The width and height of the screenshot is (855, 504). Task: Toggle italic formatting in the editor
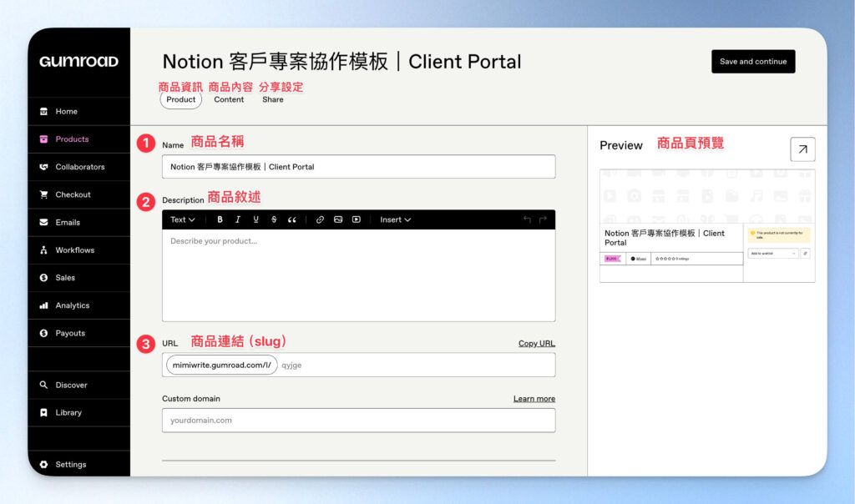point(238,219)
